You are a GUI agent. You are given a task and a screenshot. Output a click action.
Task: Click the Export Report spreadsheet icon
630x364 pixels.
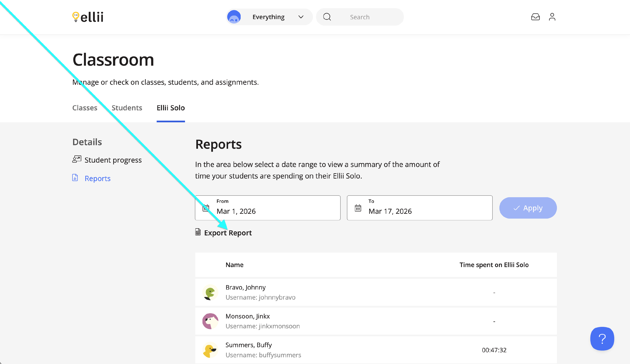[x=198, y=232]
